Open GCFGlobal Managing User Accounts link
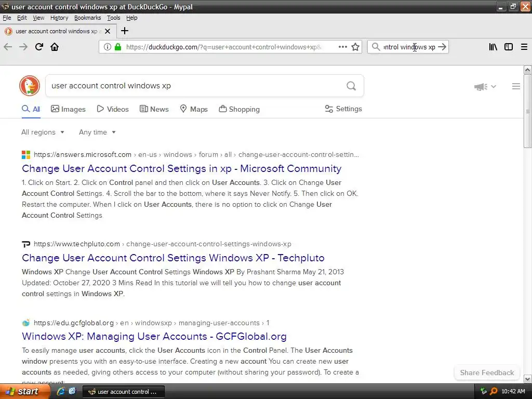This screenshot has height=399, width=532. point(154,336)
